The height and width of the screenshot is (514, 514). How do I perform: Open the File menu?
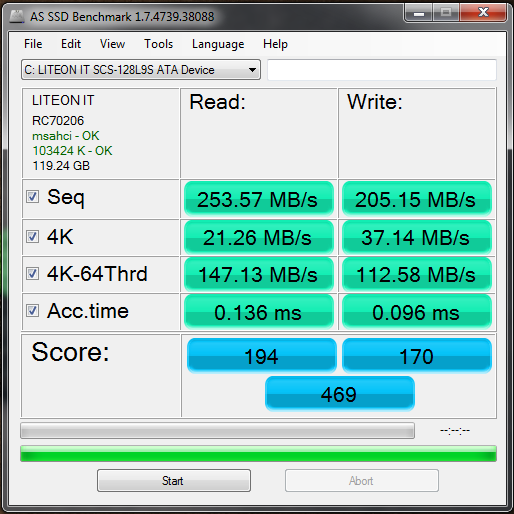(x=33, y=44)
